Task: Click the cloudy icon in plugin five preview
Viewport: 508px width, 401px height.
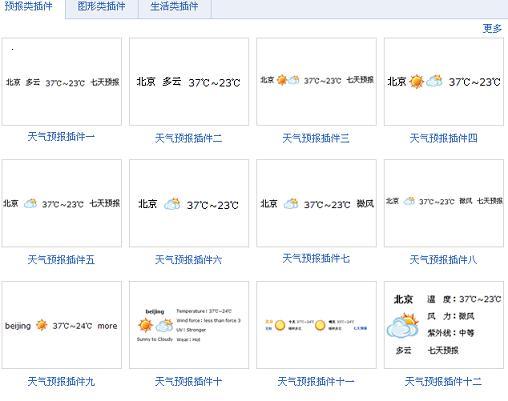Action: pyautogui.click(x=30, y=203)
